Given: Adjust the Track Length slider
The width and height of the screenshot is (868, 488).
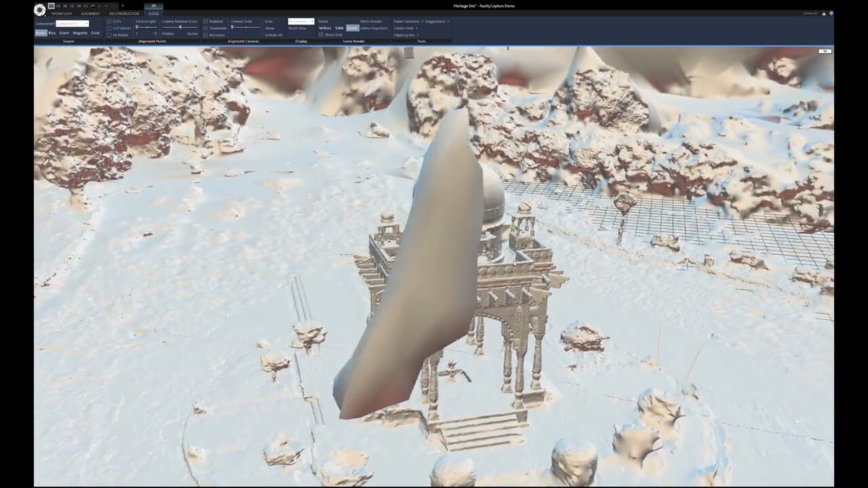Looking at the screenshot, I should coord(146,27).
